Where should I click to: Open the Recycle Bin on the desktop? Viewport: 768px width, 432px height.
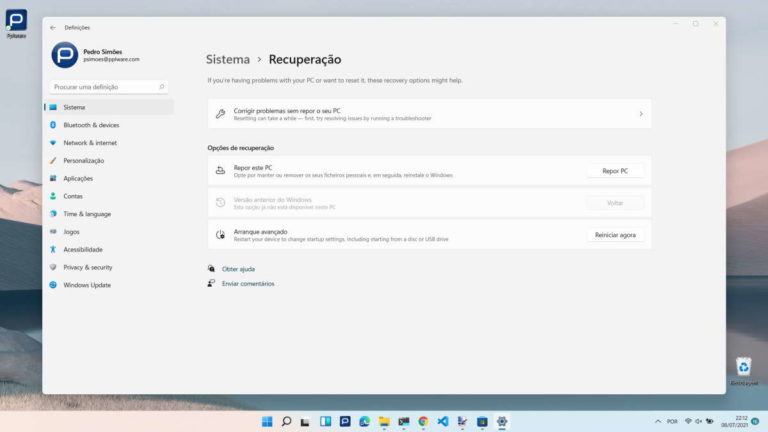tap(743, 367)
